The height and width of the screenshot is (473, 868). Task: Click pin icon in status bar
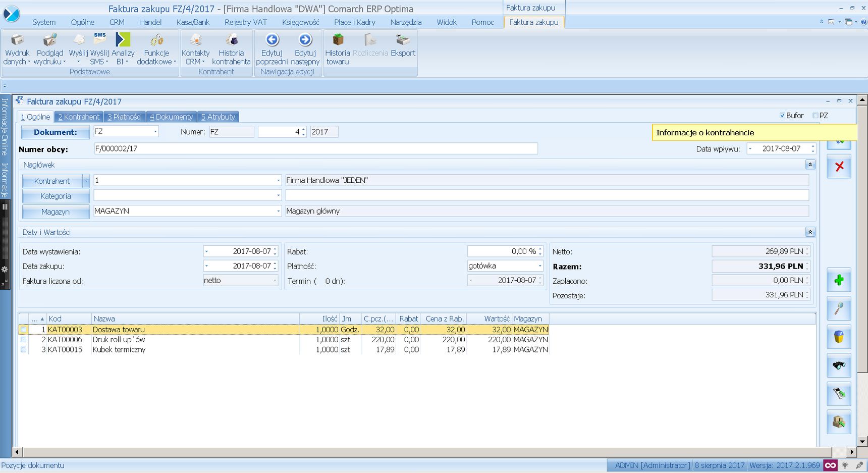[x=859, y=465]
